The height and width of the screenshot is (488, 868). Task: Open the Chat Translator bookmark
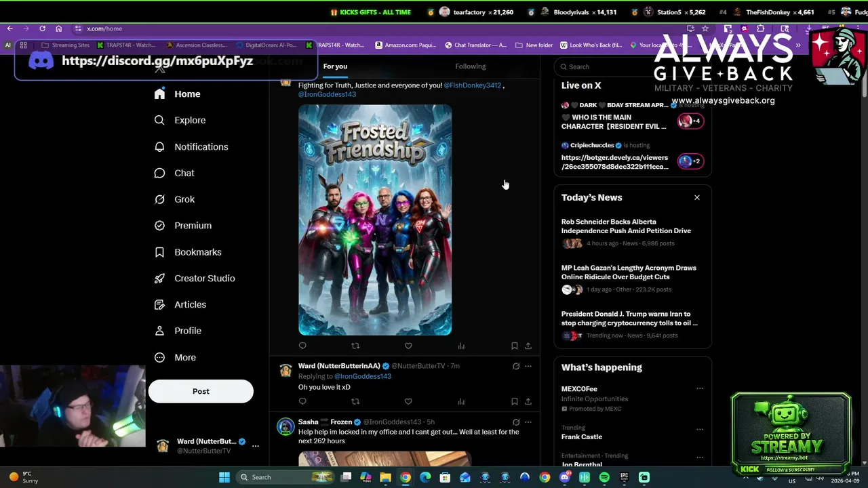click(475, 45)
